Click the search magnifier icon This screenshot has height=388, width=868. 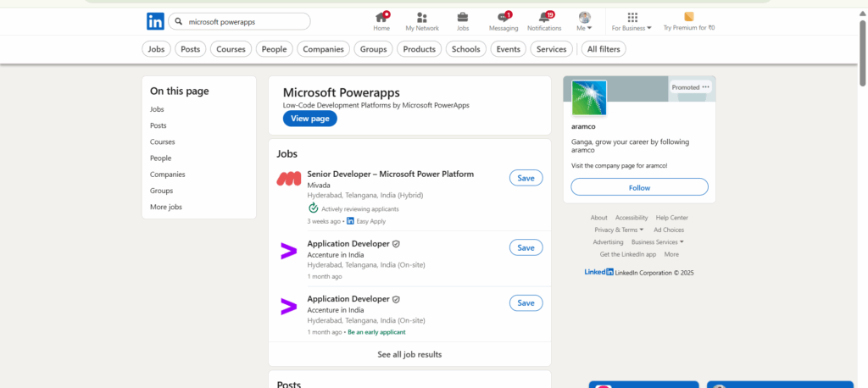point(179,21)
